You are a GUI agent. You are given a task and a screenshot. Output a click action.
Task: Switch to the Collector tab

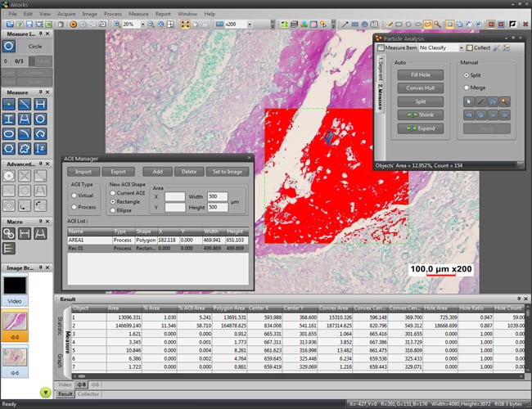[x=88, y=394]
